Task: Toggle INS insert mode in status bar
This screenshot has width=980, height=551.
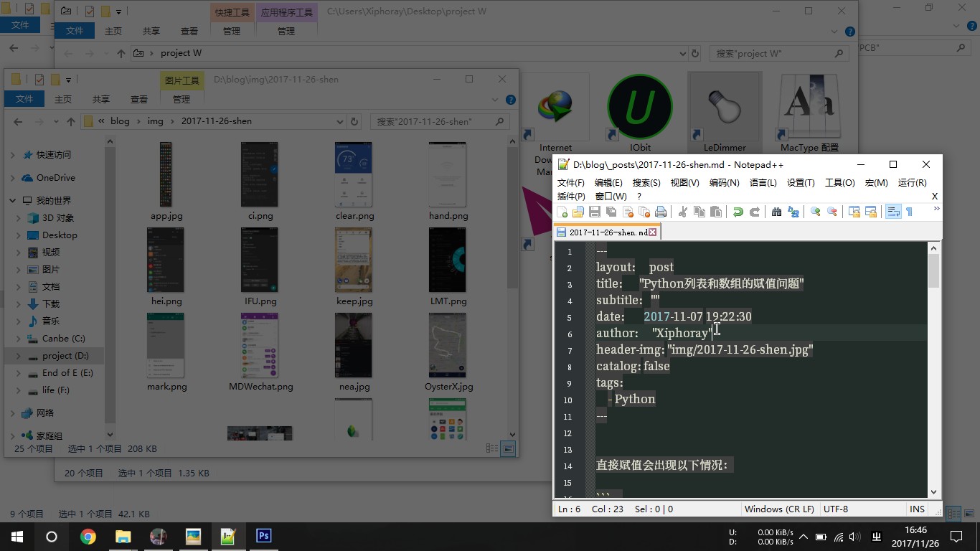Action: (917, 509)
